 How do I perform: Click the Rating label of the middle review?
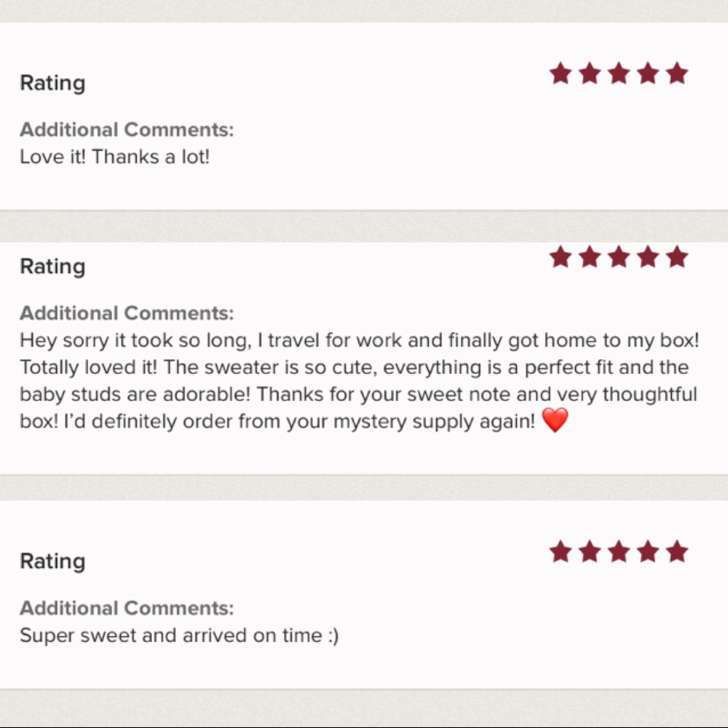point(52,267)
